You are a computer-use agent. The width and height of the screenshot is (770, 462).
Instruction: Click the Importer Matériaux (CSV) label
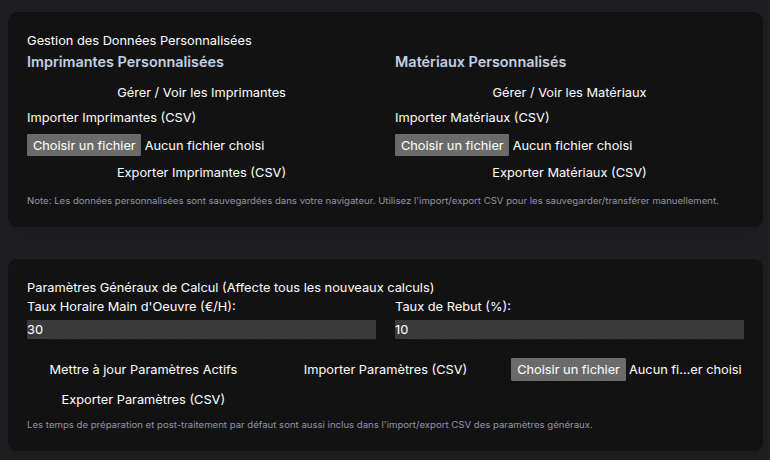[x=472, y=118]
